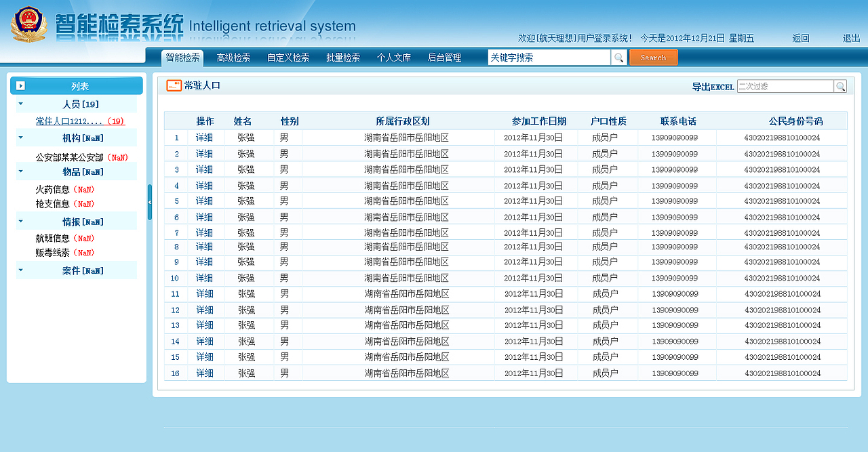Focus the 关键字搜索 search field
Screen dimensions: 868x452
tap(549, 58)
